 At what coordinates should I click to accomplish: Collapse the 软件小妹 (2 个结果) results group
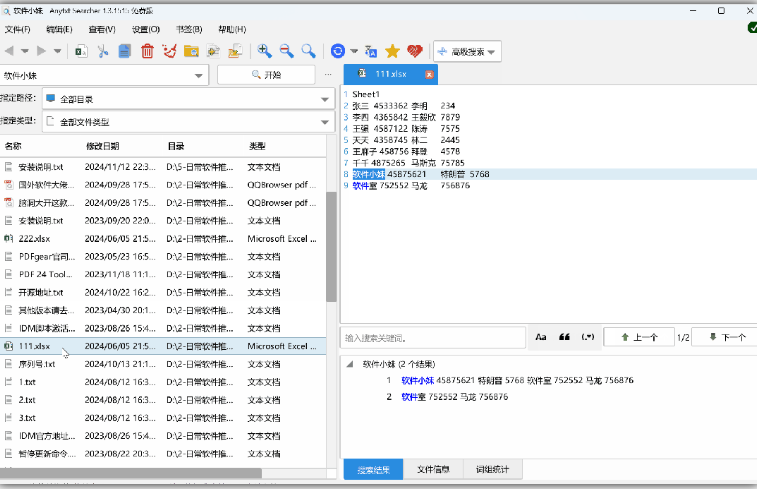[x=350, y=364]
